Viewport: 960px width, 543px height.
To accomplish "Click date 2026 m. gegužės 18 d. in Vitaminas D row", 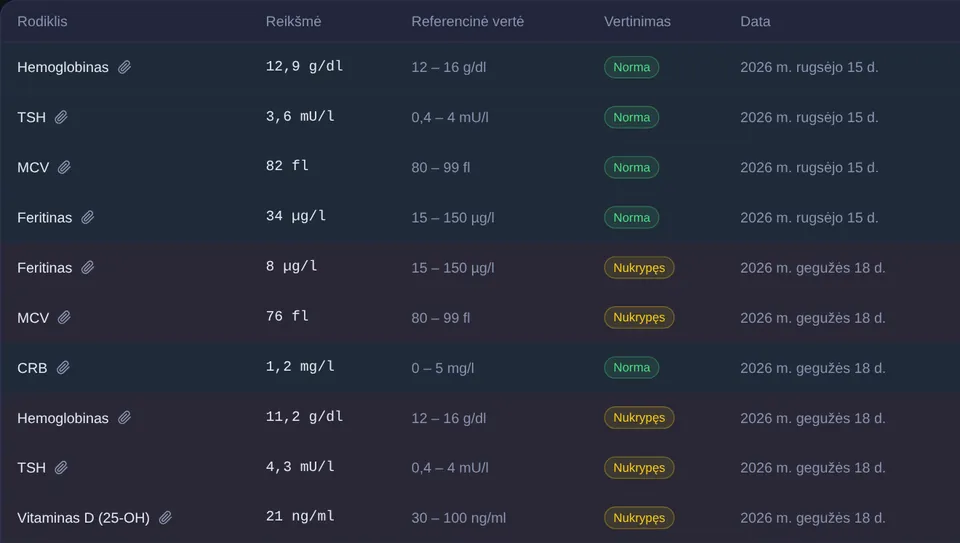I will (813, 519).
